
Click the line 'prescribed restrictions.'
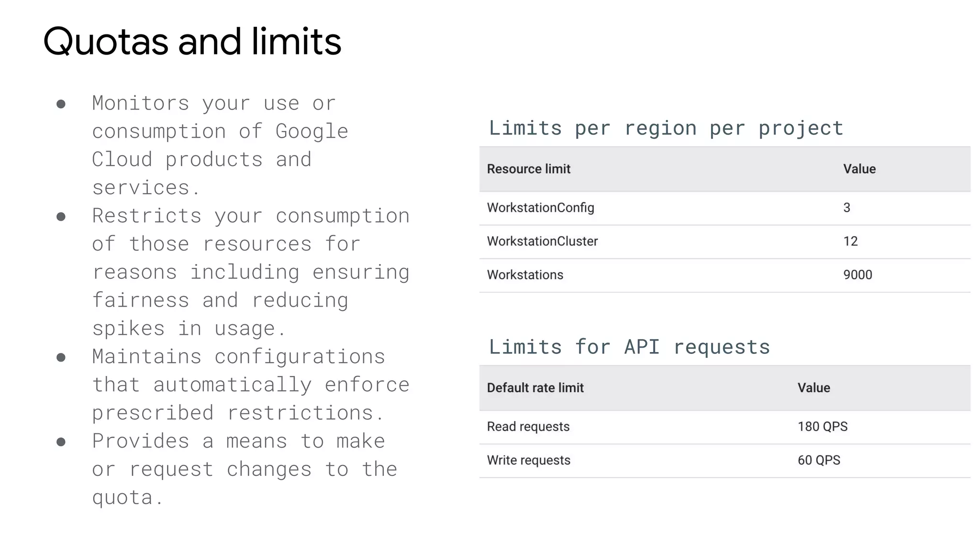pyautogui.click(x=238, y=413)
